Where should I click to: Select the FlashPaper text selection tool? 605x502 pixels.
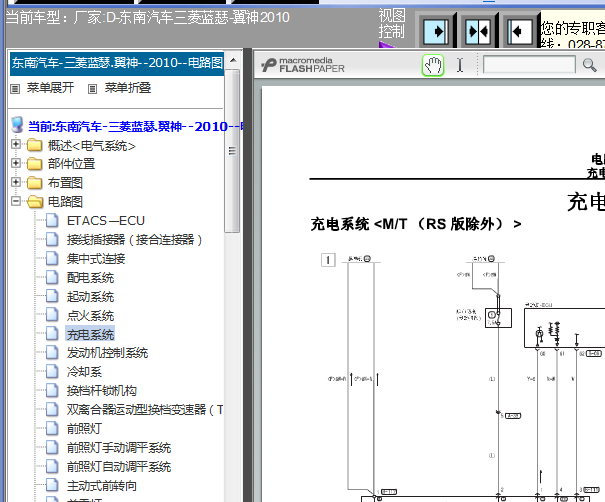point(460,65)
